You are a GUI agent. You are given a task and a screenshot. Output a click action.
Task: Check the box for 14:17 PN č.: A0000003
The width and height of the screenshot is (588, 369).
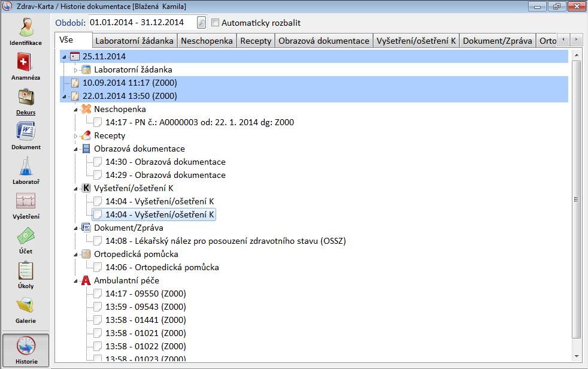tap(98, 122)
